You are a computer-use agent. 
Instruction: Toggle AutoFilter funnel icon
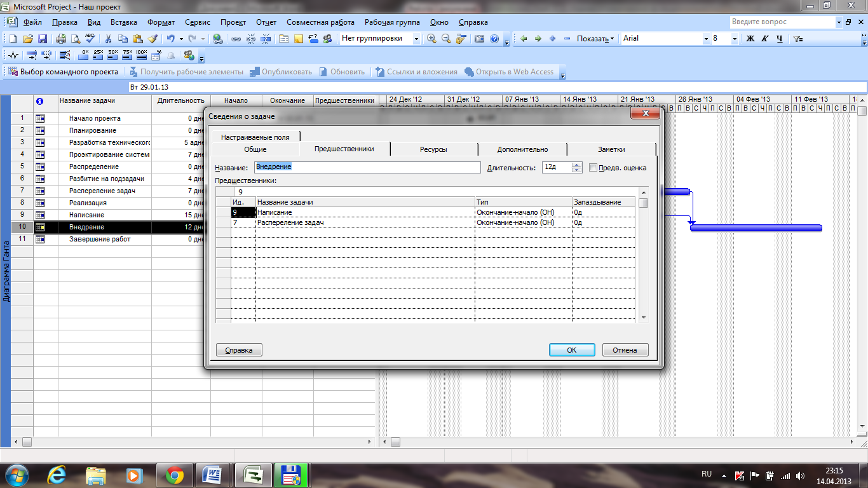[x=798, y=39]
